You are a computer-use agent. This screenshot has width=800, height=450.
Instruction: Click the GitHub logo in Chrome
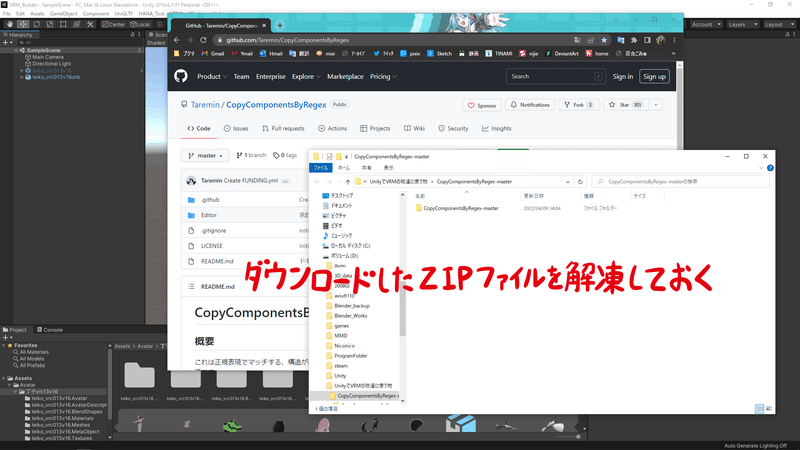[181, 77]
